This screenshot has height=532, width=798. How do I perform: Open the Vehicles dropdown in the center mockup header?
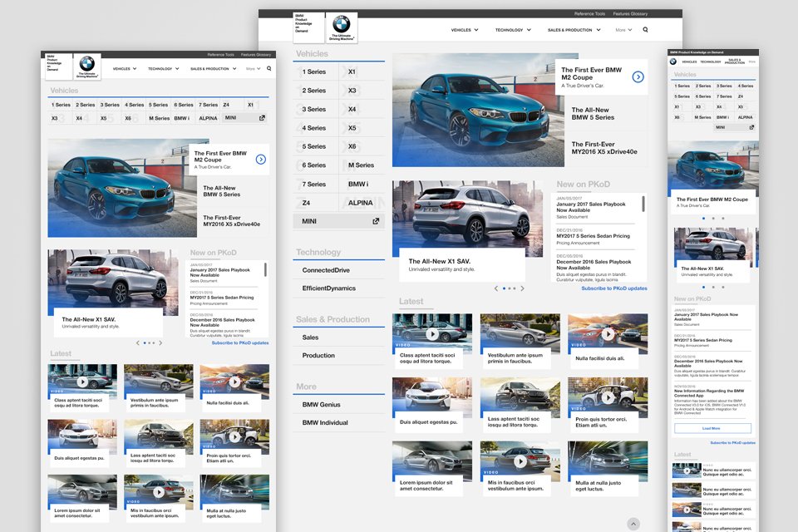point(465,30)
